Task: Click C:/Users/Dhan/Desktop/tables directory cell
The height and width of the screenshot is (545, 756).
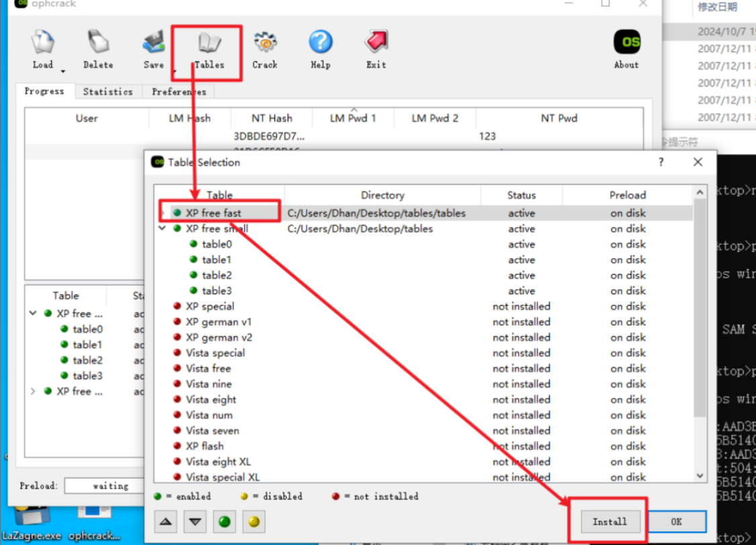Action: click(360, 228)
